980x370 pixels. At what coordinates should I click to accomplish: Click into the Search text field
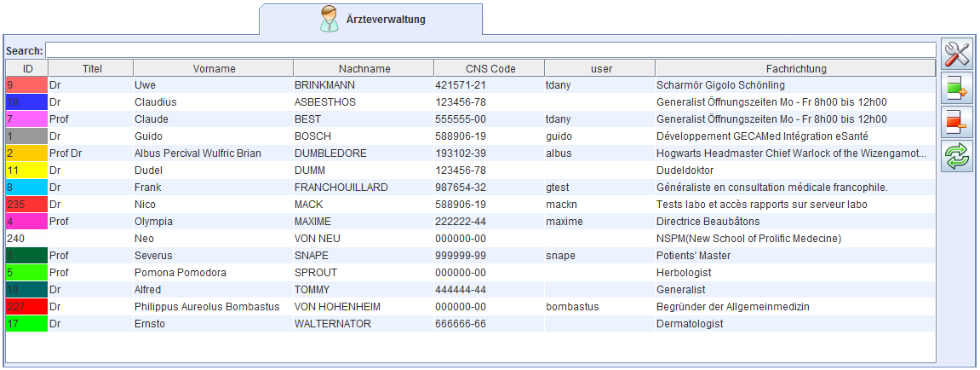pyautogui.click(x=490, y=50)
